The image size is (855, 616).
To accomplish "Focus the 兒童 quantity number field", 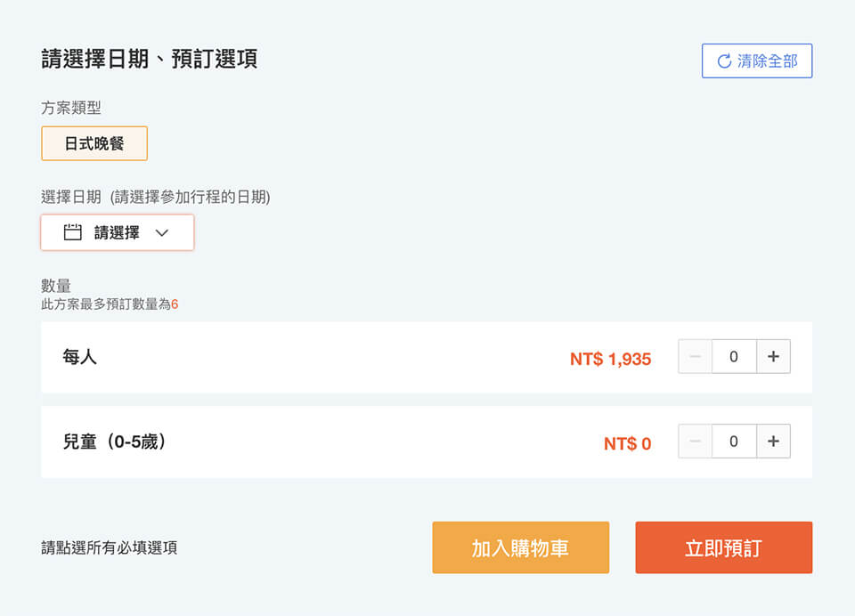I will [x=734, y=441].
